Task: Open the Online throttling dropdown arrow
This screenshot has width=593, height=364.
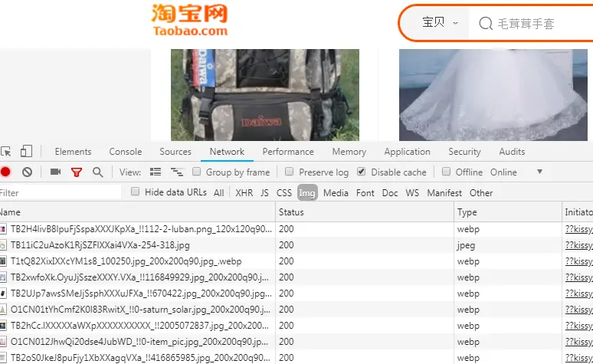Action: 539,172
